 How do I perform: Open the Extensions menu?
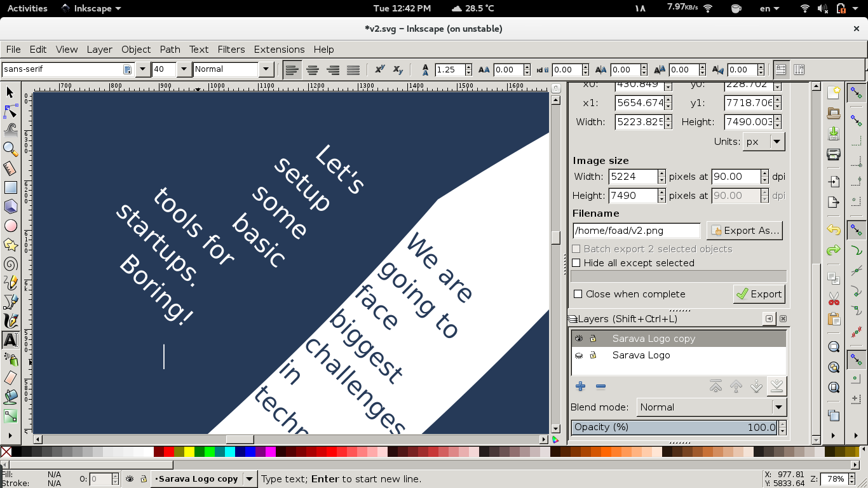[x=279, y=50]
